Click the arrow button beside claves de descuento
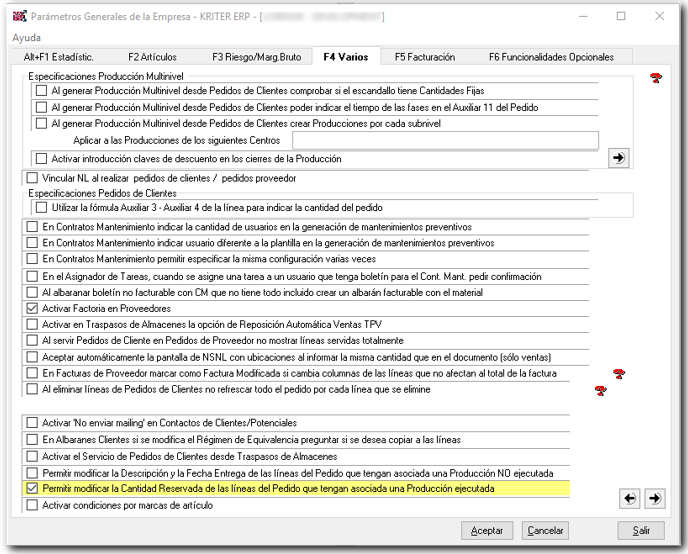 point(619,158)
